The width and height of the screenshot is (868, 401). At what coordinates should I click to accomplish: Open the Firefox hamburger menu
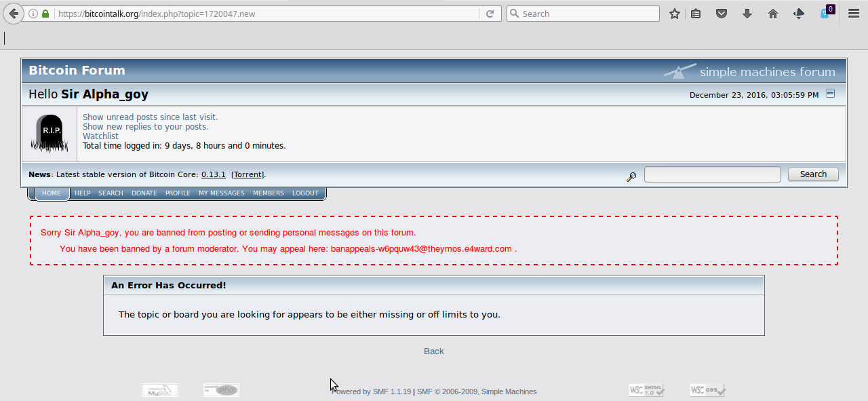coord(854,14)
